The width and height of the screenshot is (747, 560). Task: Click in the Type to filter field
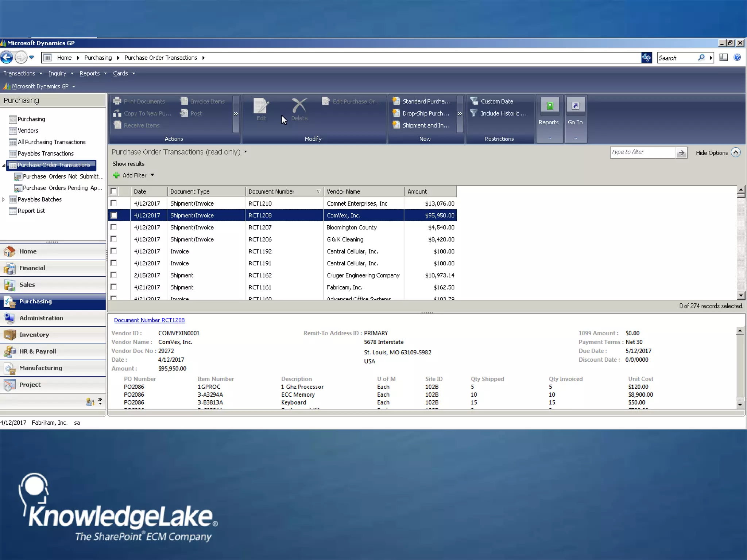click(642, 152)
